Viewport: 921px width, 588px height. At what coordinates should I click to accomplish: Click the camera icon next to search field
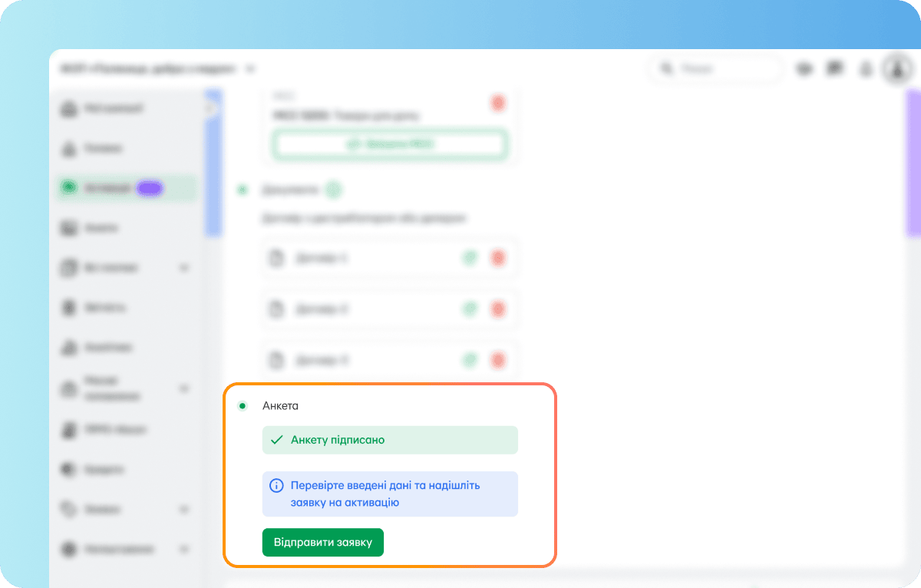pos(804,69)
